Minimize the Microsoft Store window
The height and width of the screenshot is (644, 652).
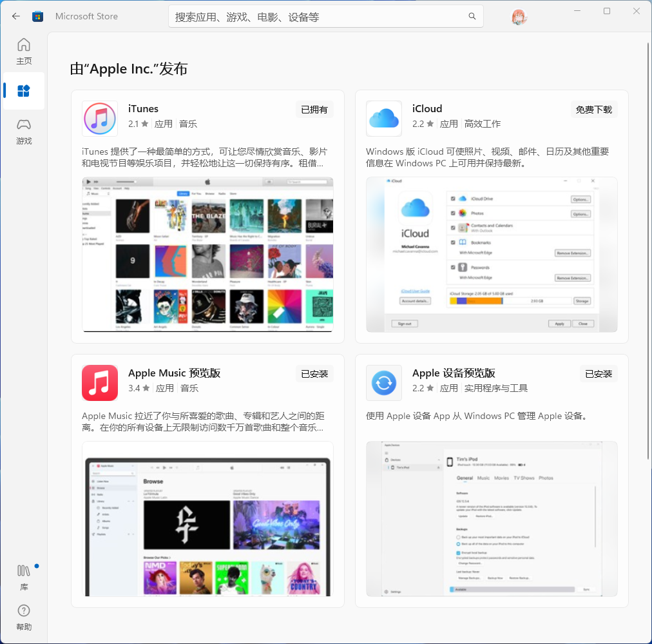(577, 11)
